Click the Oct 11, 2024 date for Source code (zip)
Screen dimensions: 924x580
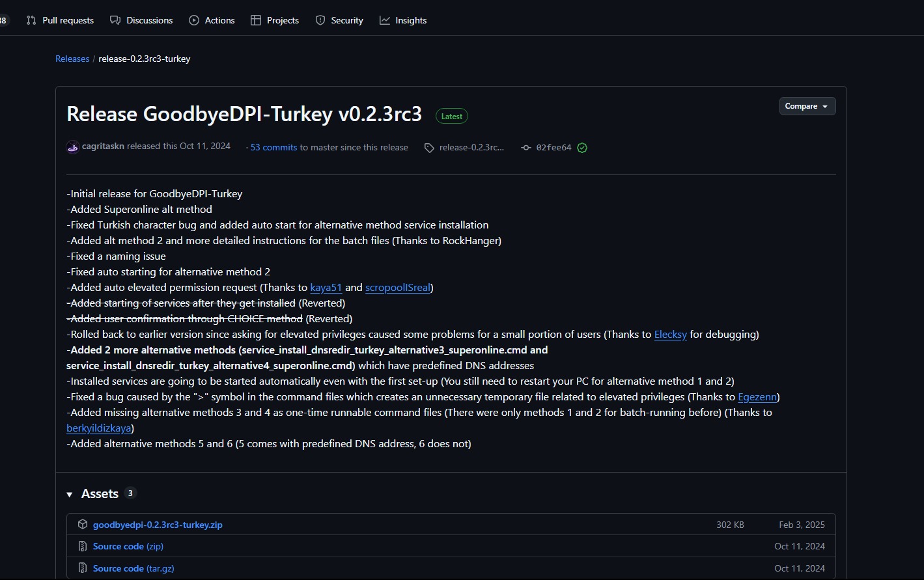[x=800, y=546]
